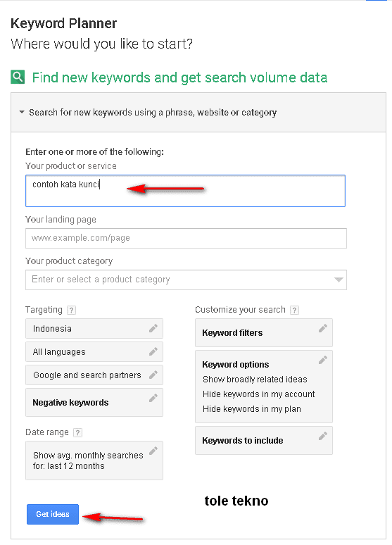The image size is (392, 545).
Task: Open Date range help question mark
Action: [x=78, y=433]
